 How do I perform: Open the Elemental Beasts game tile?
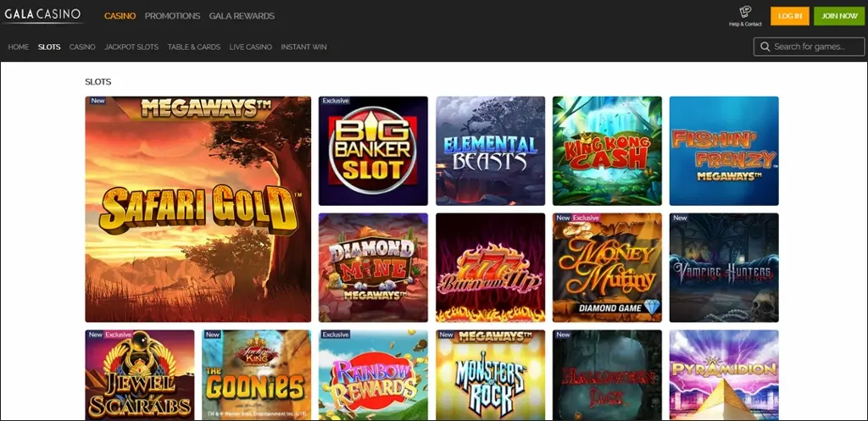pos(490,151)
